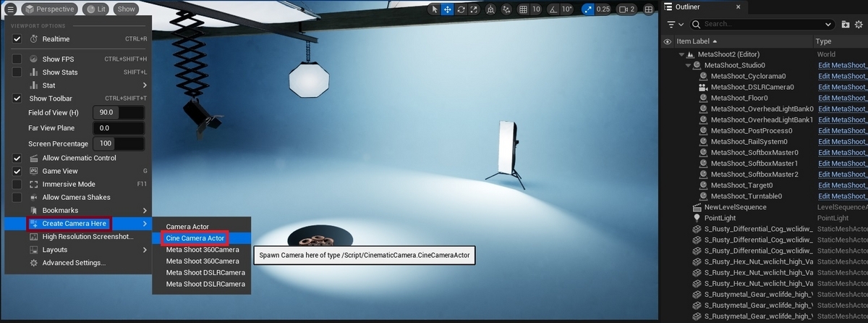Viewport: 868px width, 323px height.
Task: Toggle world/local coordinate system icon
Action: coord(490,9)
